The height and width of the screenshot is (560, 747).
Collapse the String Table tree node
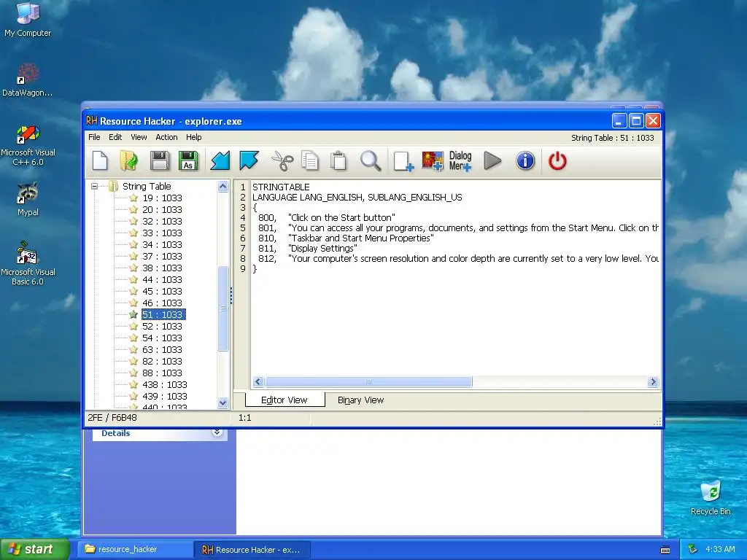click(94, 186)
